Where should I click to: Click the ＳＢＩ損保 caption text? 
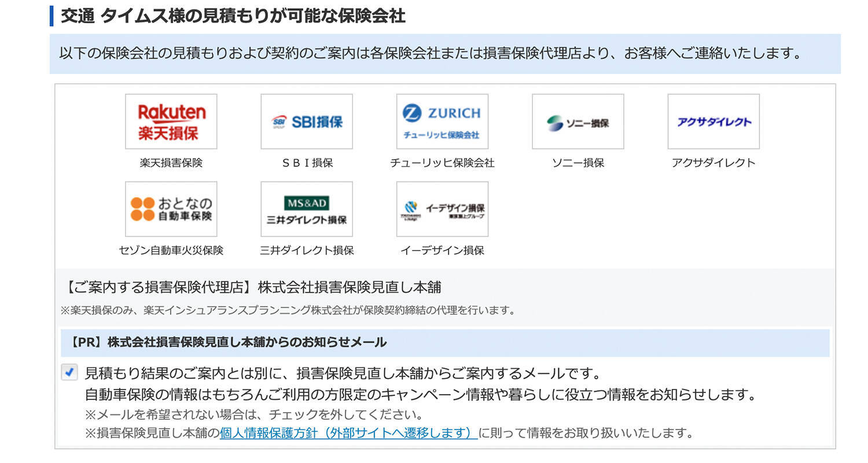click(x=307, y=163)
